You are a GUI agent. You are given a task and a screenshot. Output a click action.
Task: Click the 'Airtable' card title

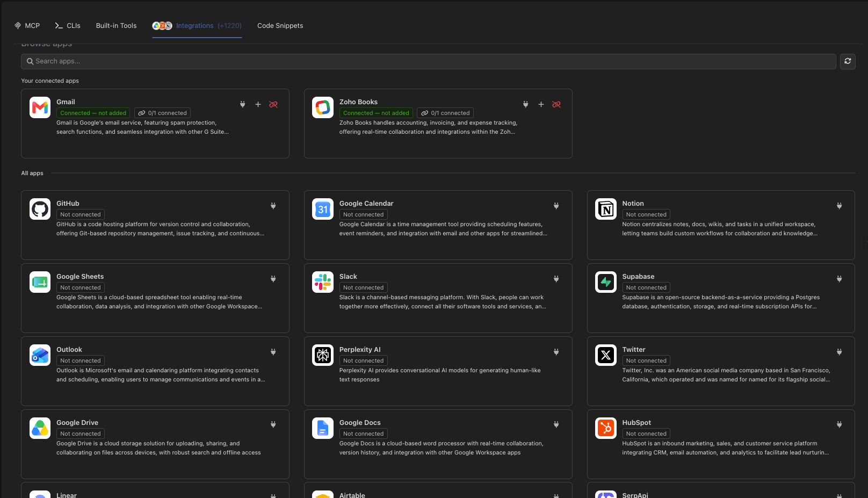[352, 495]
